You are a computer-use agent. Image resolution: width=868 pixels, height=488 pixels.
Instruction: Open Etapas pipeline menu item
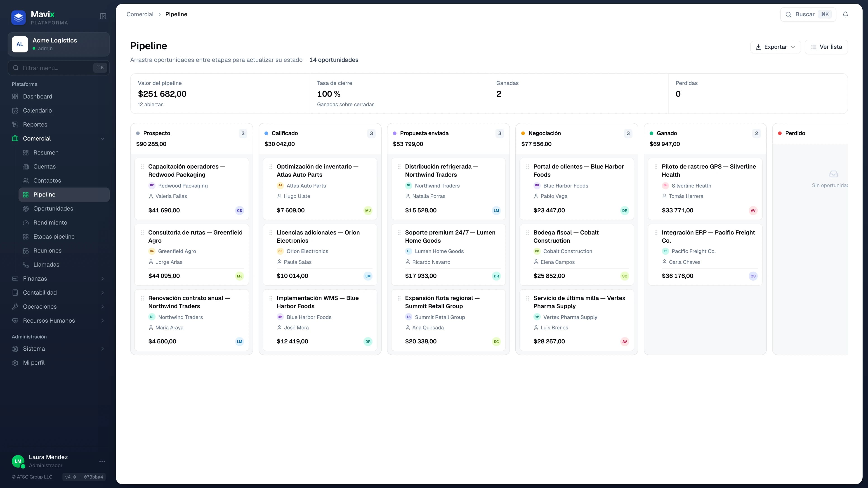(64, 237)
